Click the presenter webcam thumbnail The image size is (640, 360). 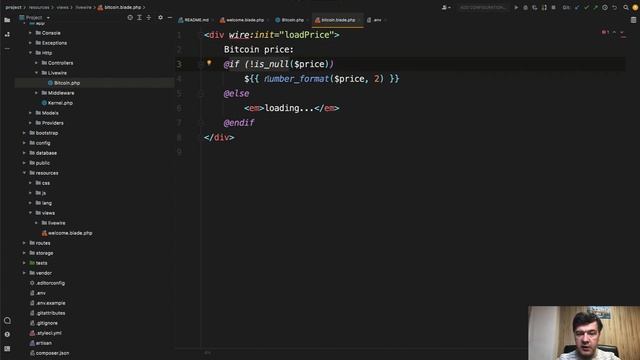[584, 333]
